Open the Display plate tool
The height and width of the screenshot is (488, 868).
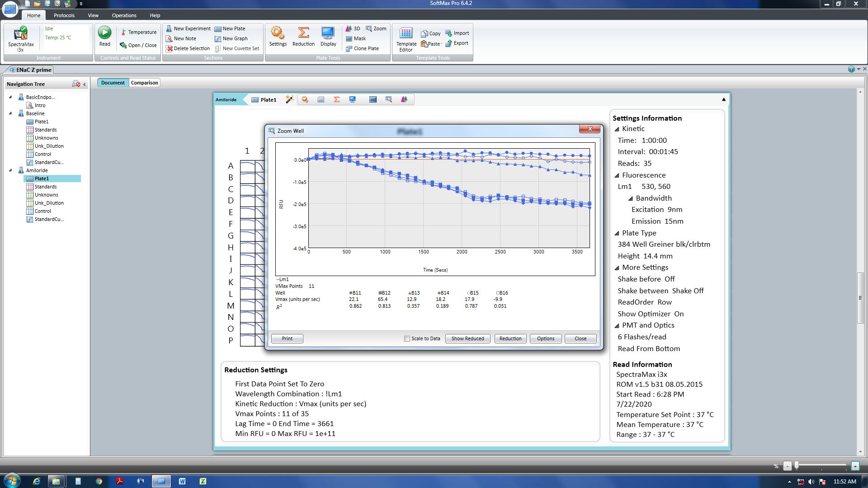point(328,33)
